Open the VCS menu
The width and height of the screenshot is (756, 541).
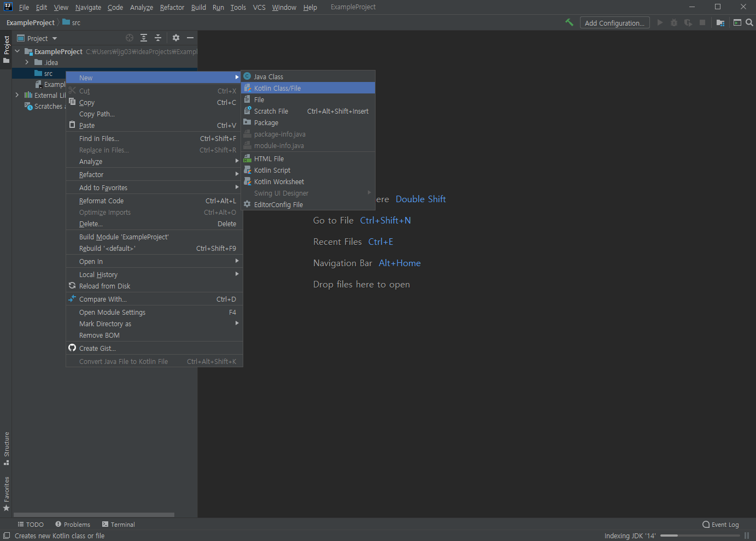tap(259, 7)
